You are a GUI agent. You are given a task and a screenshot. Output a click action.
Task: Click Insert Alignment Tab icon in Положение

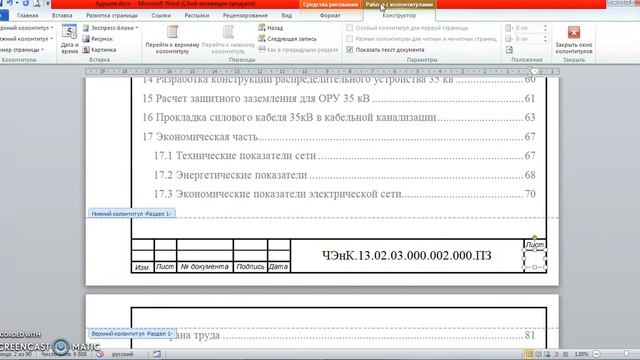coord(509,50)
